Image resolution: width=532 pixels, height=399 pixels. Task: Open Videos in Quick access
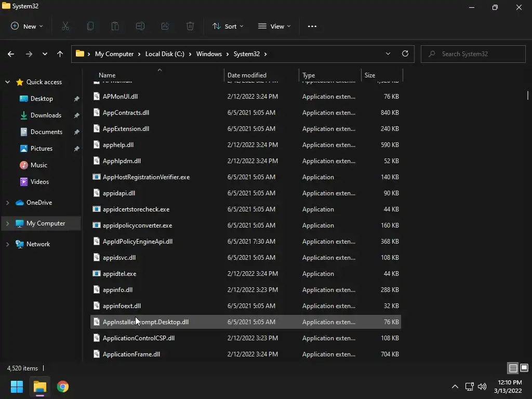[39, 181]
